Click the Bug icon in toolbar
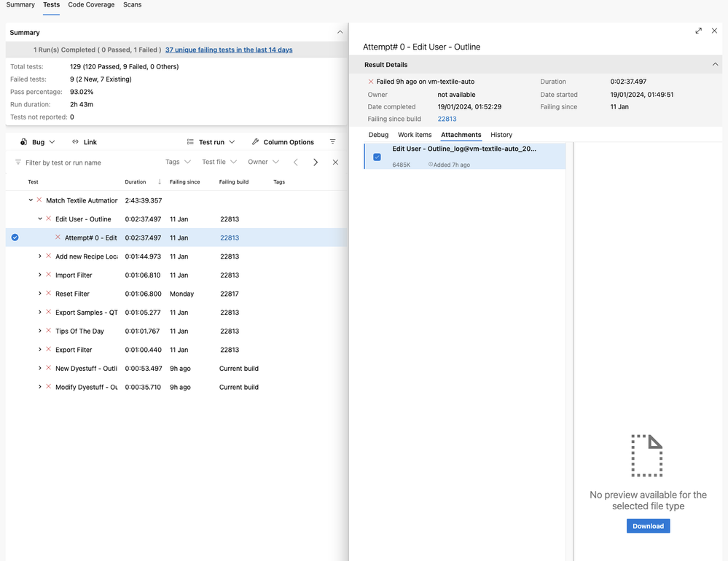 click(x=24, y=142)
